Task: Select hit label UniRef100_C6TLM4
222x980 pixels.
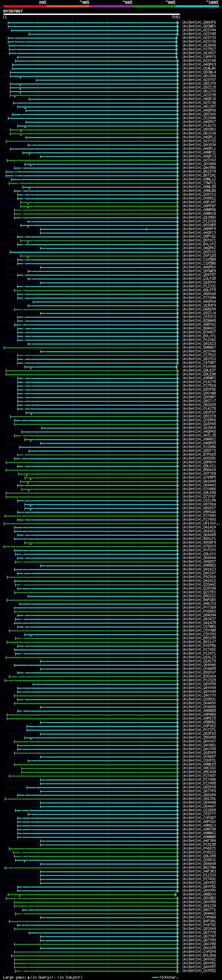Action: 199,500
